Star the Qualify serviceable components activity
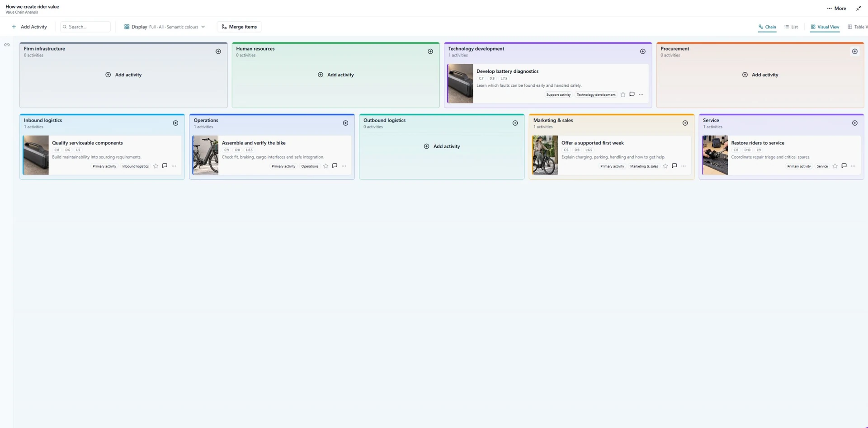 pos(156,166)
